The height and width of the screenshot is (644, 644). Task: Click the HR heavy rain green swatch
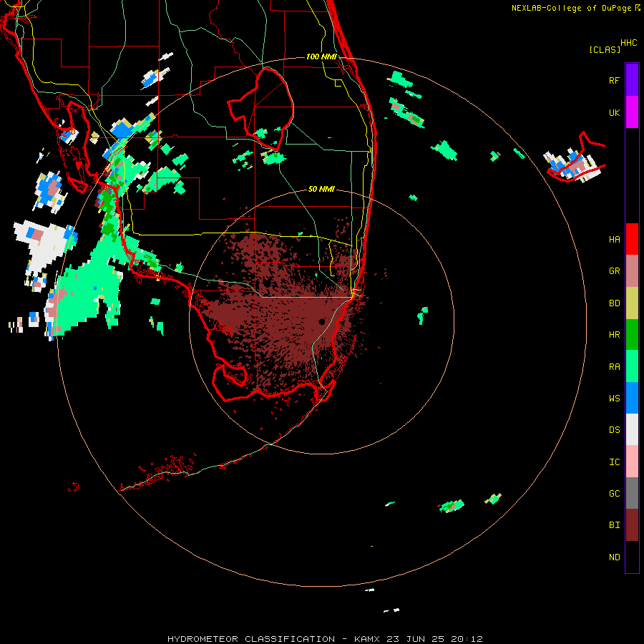click(632, 335)
